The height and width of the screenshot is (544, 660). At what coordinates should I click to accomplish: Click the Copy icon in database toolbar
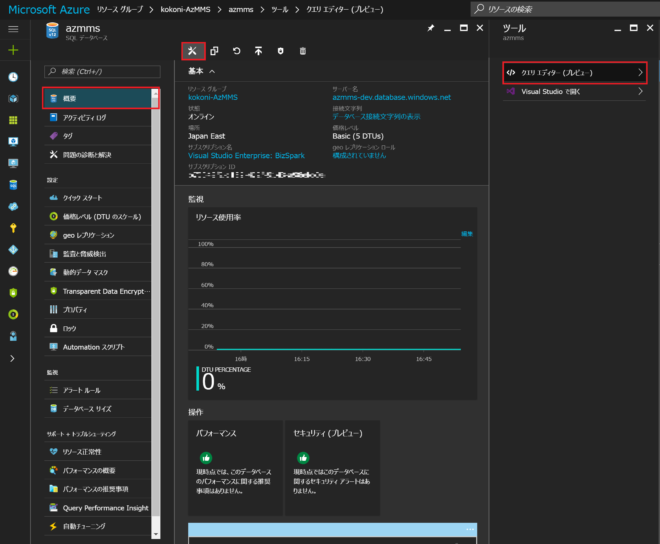[215, 50]
